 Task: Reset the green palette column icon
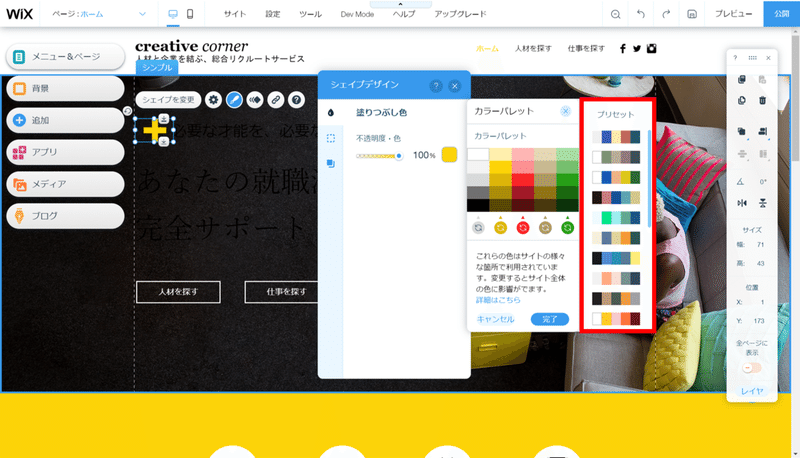coord(567,228)
